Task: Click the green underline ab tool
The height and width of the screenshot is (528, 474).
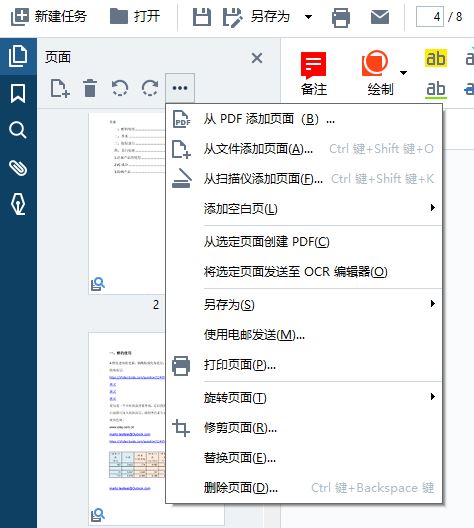Action: click(x=436, y=90)
